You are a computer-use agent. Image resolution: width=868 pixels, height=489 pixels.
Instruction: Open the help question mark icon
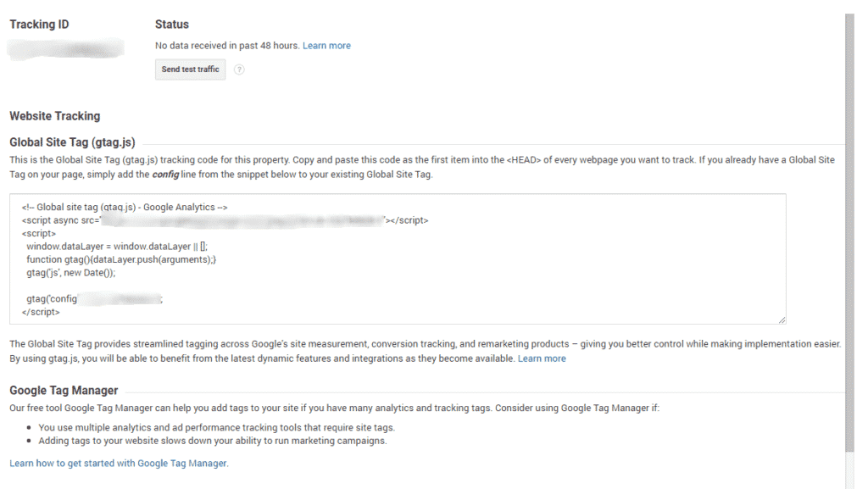click(x=239, y=69)
